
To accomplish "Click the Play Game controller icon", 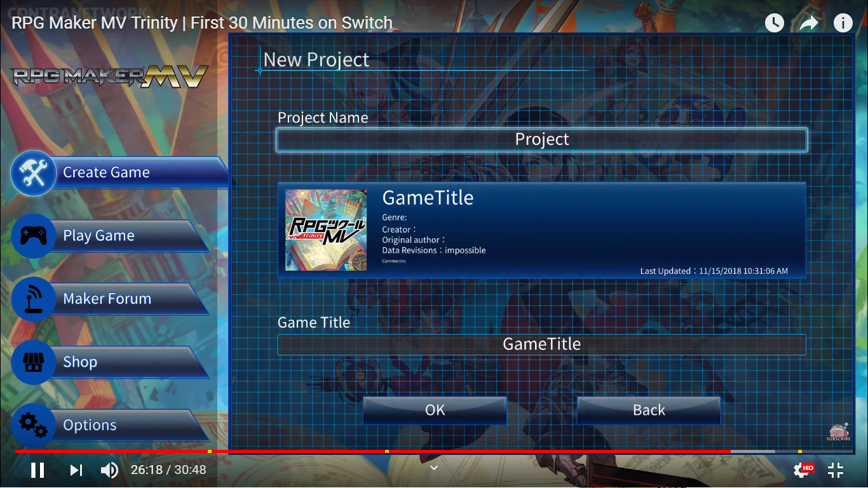I will click(x=34, y=236).
